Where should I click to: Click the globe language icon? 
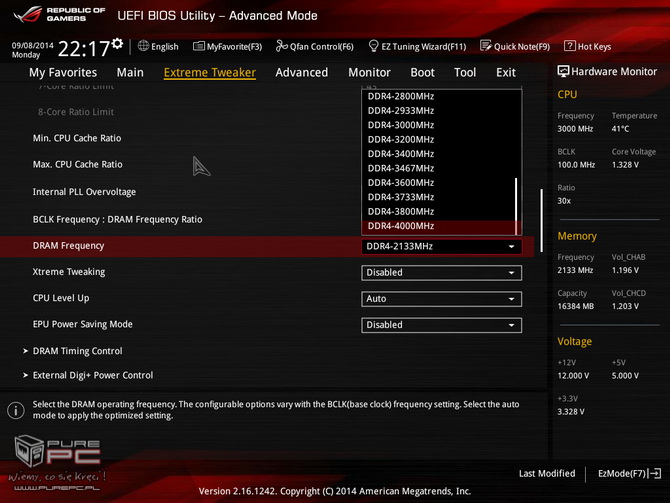(144, 46)
